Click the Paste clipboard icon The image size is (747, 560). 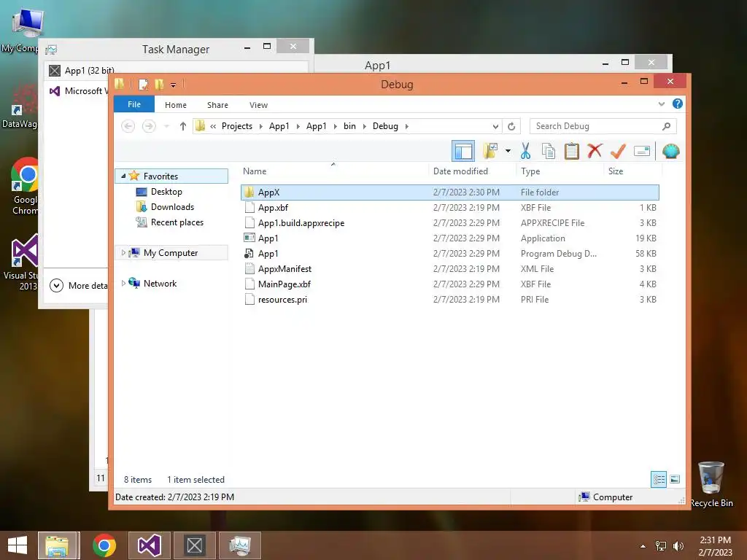coord(571,151)
